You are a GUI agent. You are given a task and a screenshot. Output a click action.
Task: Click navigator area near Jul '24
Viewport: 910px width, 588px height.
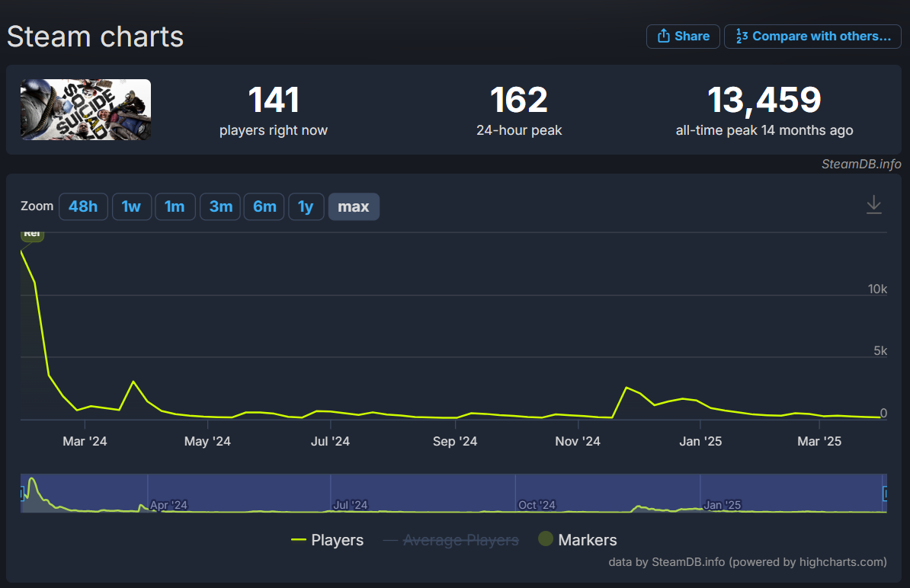(x=350, y=504)
